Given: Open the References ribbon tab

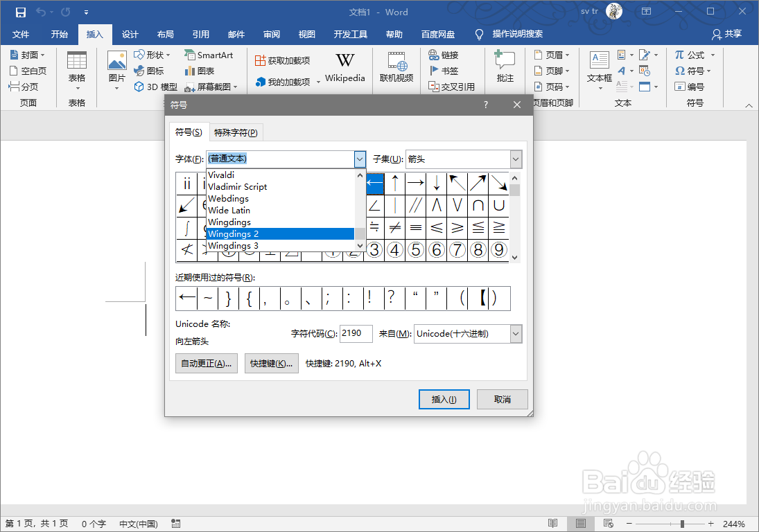Looking at the screenshot, I should (x=200, y=35).
